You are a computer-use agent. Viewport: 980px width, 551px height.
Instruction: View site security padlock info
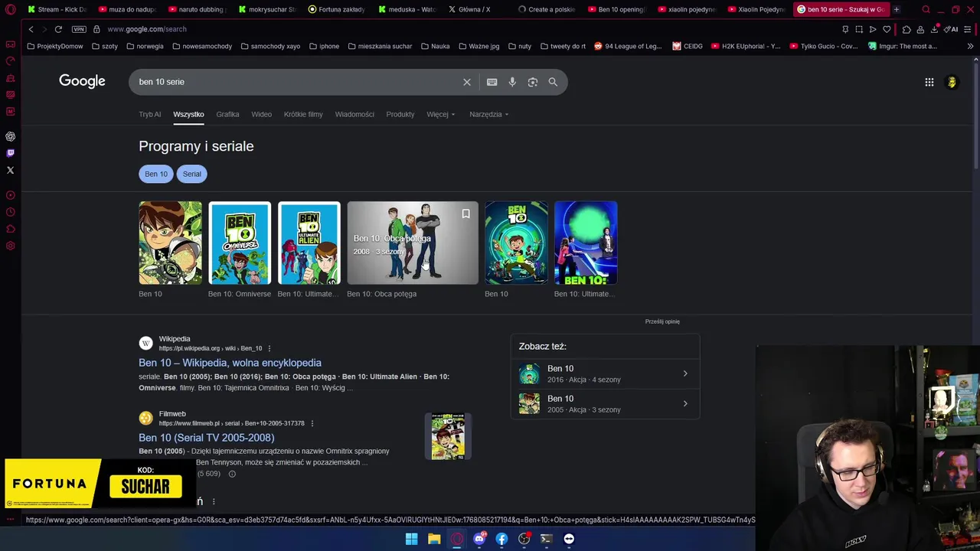[x=96, y=29]
